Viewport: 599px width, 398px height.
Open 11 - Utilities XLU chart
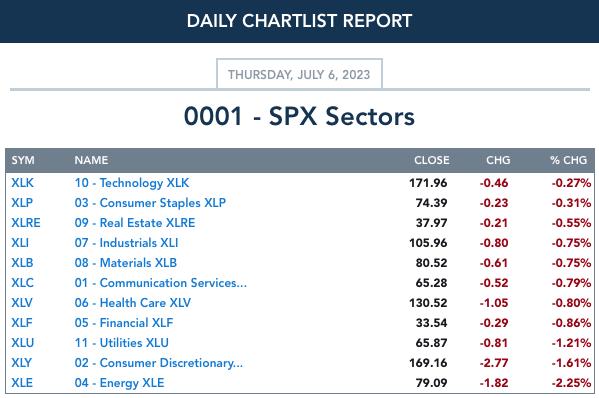pyautogui.click(x=121, y=343)
